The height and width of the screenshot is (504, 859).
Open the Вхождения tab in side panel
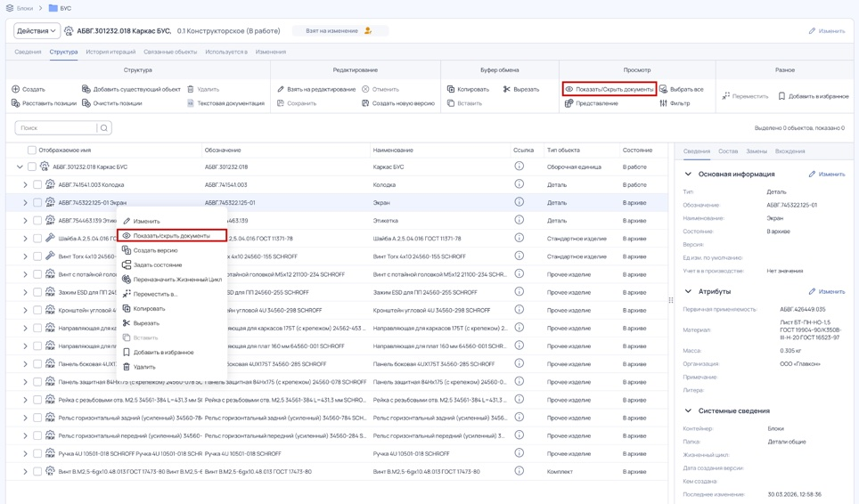click(x=790, y=151)
